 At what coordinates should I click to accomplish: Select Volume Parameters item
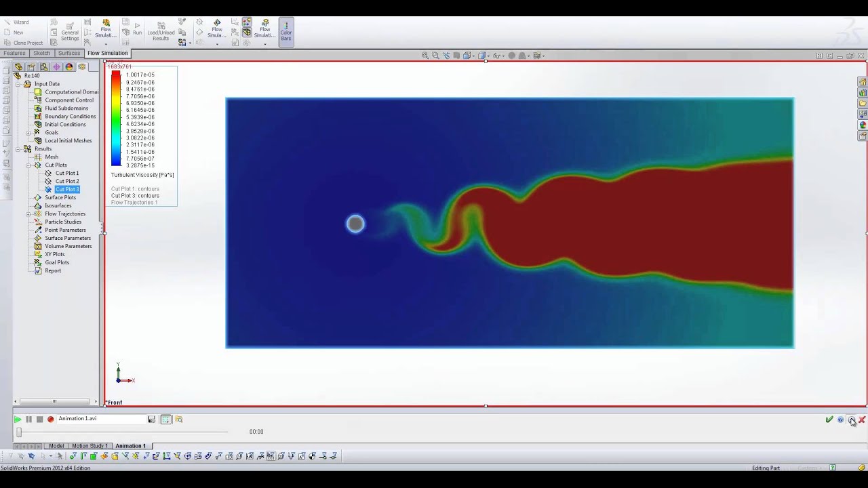(x=63, y=247)
